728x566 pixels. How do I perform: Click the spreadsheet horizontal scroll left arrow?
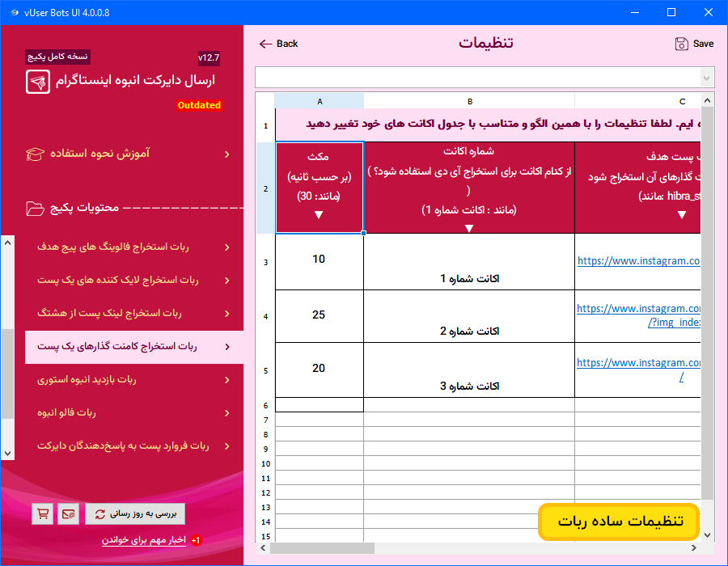(263, 548)
